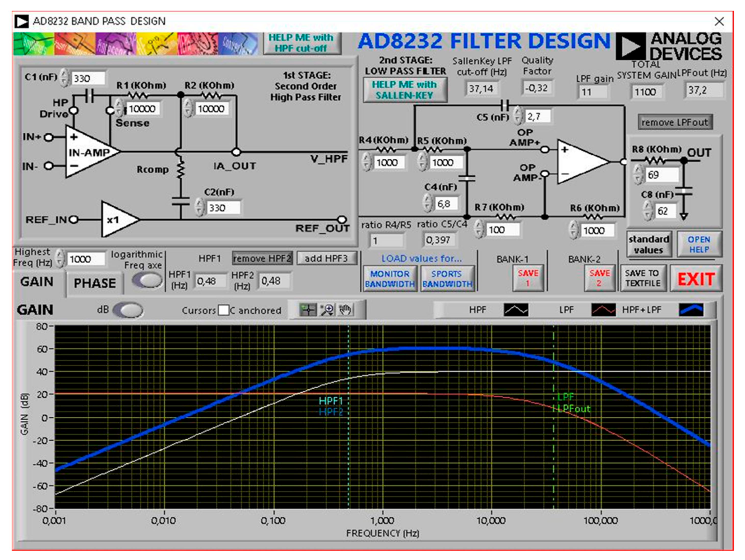Click the C2 value field showing 330
The height and width of the screenshot is (560, 745).
tap(223, 208)
